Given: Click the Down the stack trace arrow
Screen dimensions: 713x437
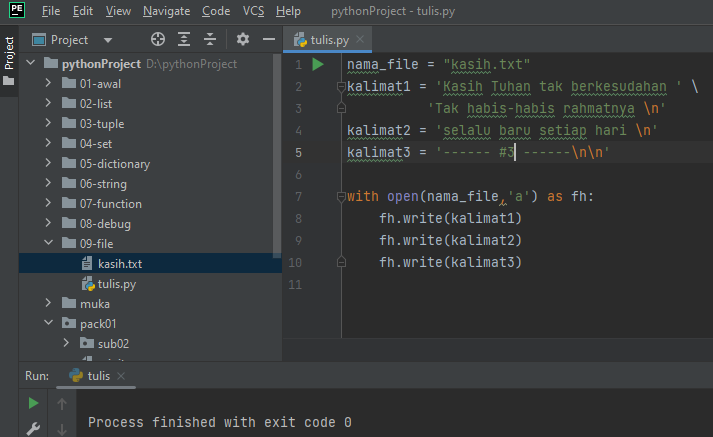Looking at the screenshot, I should click(x=62, y=429).
